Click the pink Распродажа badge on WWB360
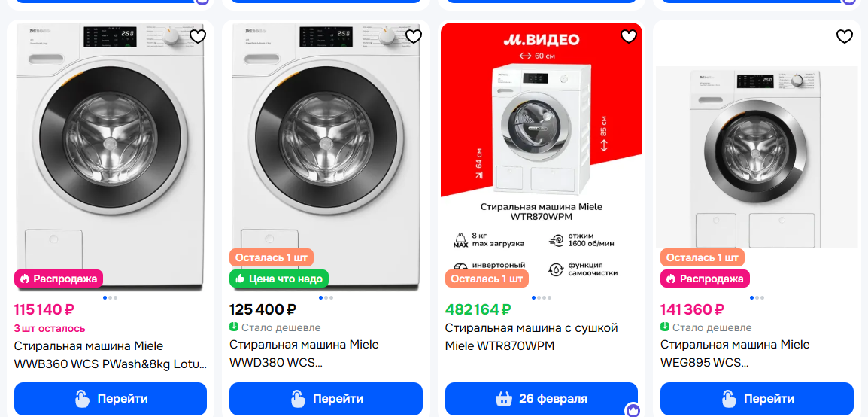 [59, 279]
